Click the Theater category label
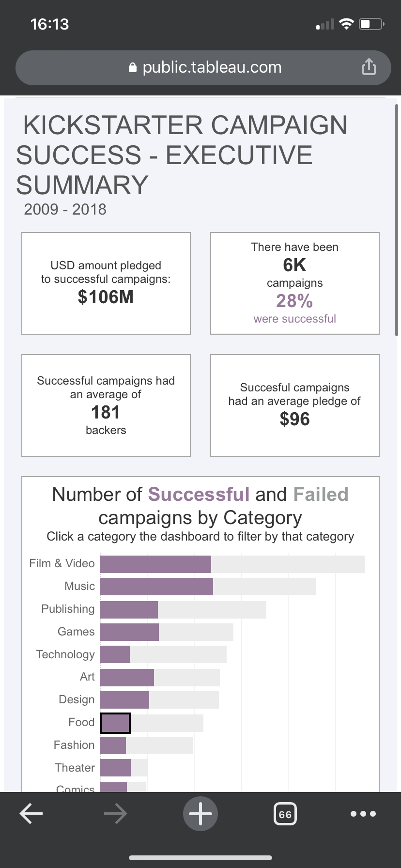The width and height of the screenshot is (401, 868). [75, 768]
